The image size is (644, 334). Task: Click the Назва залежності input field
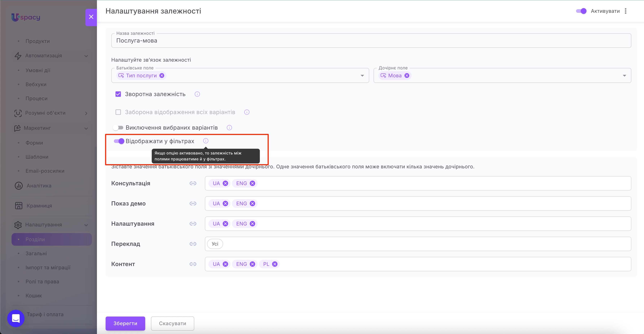(x=371, y=41)
